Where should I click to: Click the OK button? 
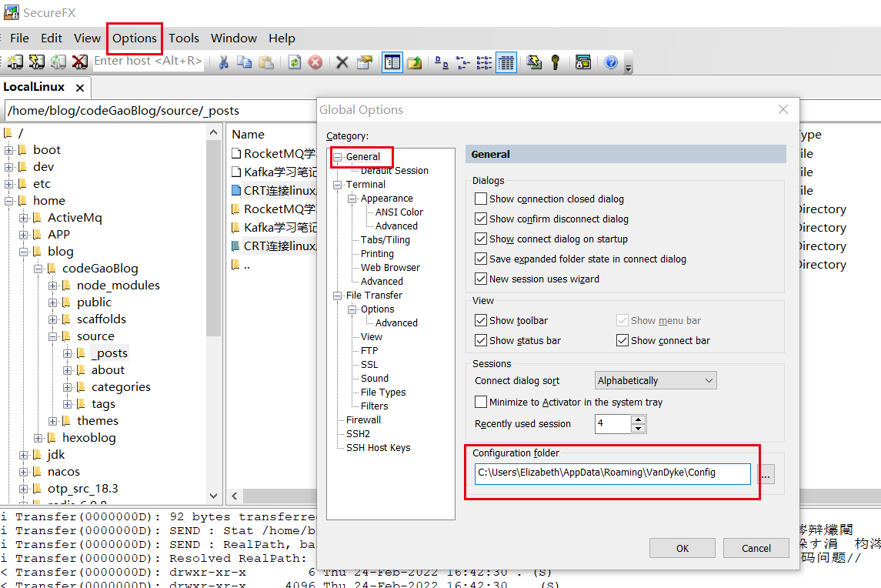pyautogui.click(x=682, y=548)
